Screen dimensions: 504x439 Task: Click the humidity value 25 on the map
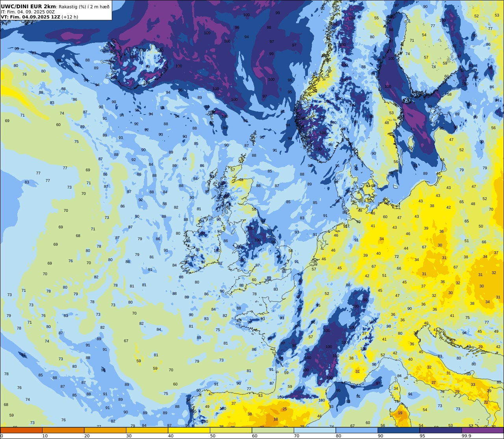pos(285,409)
